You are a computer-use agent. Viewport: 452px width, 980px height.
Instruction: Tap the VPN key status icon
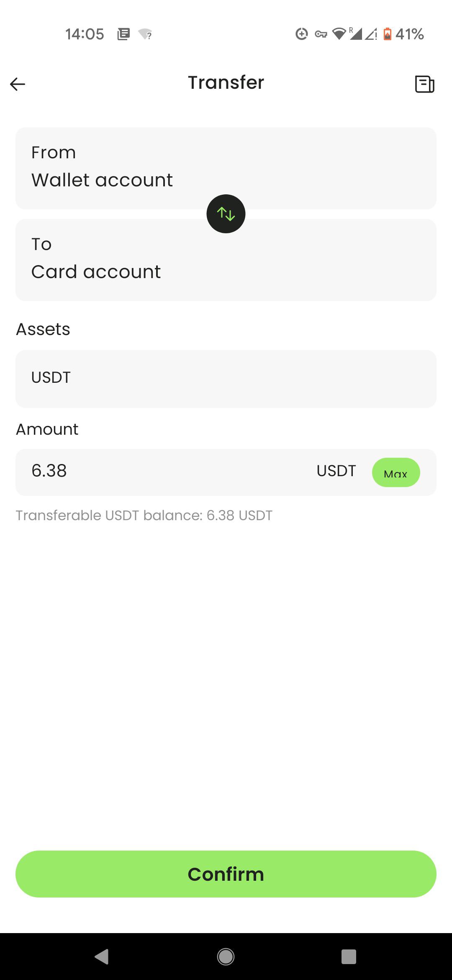point(321,34)
